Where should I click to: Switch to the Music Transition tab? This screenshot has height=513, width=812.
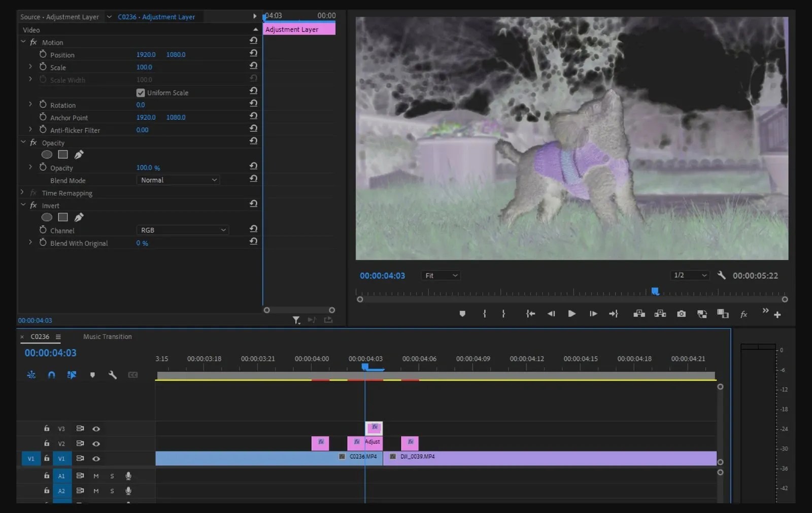tap(107, 336)
